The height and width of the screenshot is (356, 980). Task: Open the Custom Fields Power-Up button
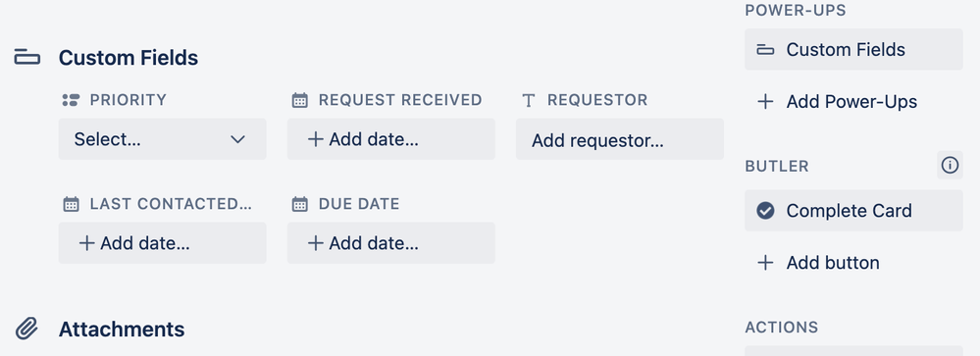tap(853, 49)
